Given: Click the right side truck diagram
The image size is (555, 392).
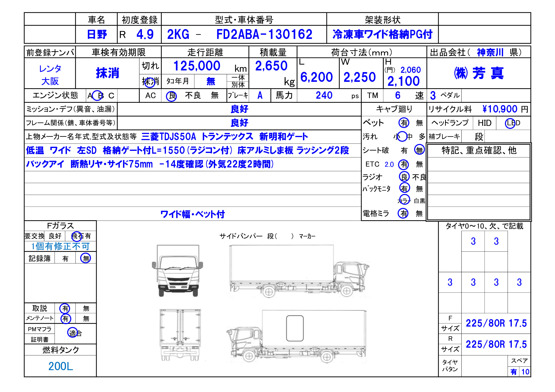Looking at the screenshot, I should (299, 271).
